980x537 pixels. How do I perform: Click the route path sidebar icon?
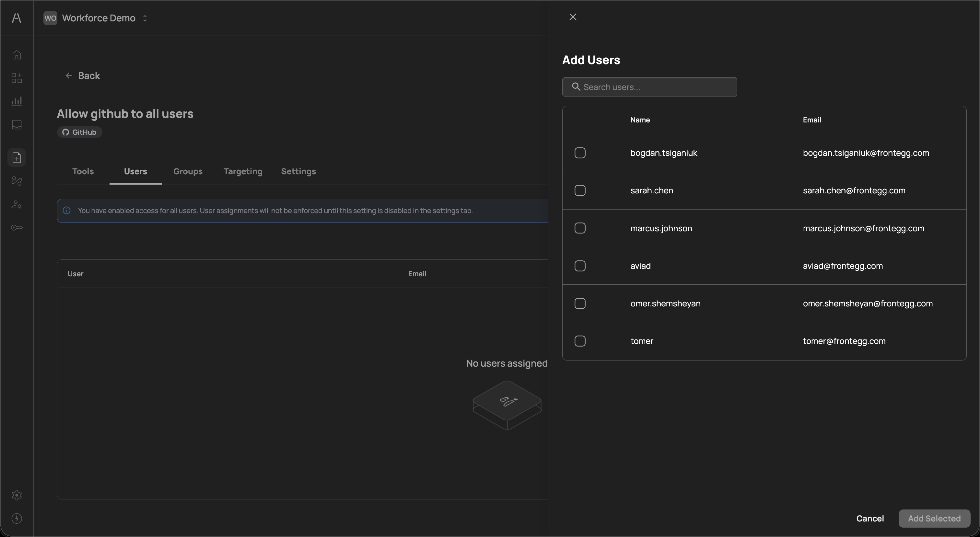16,181
